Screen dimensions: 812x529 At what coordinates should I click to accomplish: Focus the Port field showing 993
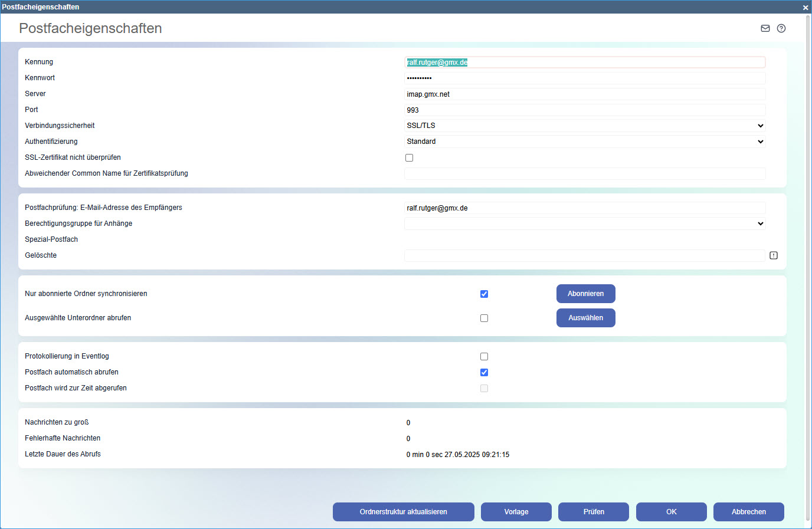point(584,110)
